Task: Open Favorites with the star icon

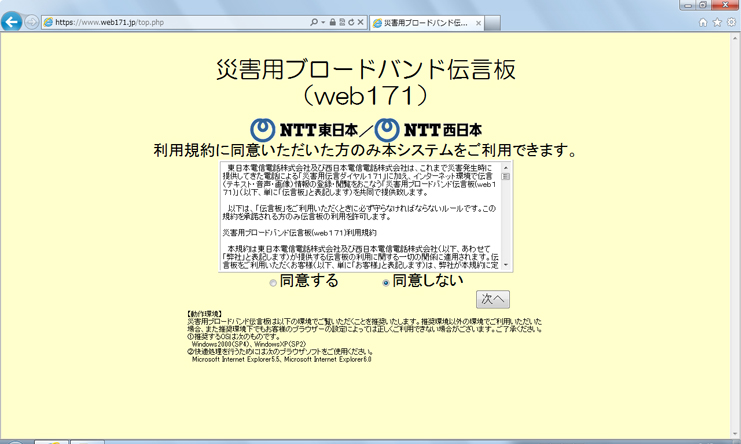Action: click(x=717, y=22)
